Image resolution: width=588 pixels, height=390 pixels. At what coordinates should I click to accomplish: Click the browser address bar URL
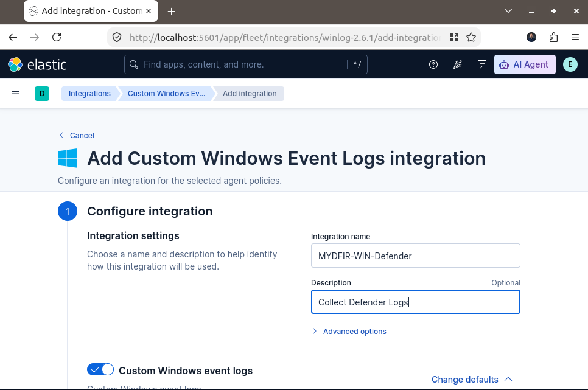point(284,37)
